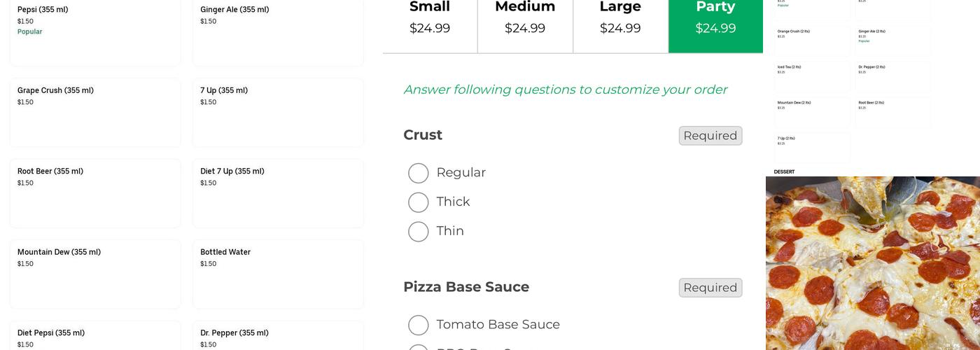Select Tomato Base Sauce radio button
The height and width of the screenshot is (350, 980).
tap(419, 325)
